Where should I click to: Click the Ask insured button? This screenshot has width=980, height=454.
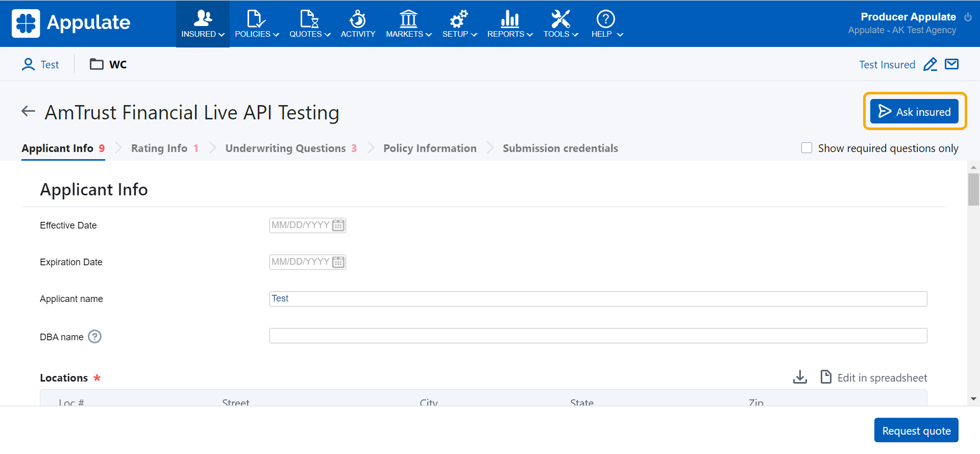pyautogui.click(x=914, y=112)
